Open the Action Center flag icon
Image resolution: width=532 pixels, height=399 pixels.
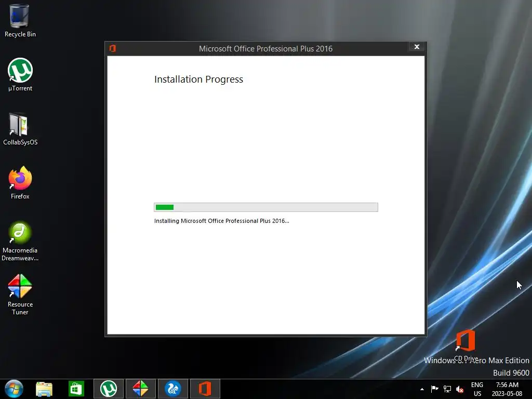[434, 389]
